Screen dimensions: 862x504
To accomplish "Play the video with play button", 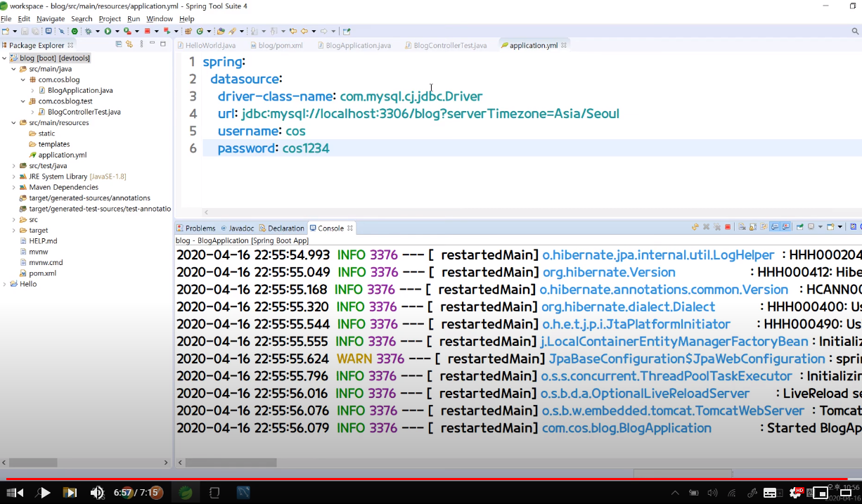I will pyautogui.click(x=45, y=493).
